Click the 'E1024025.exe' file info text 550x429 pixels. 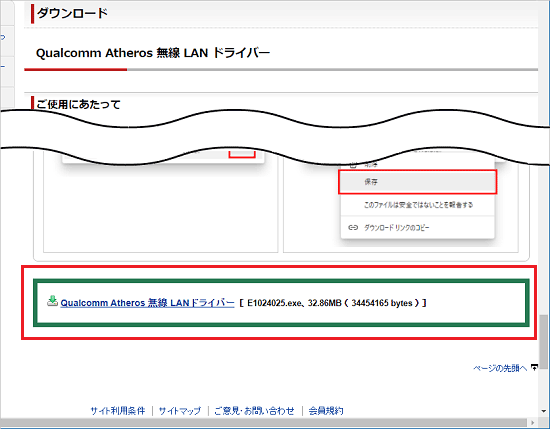click(332, 303)
